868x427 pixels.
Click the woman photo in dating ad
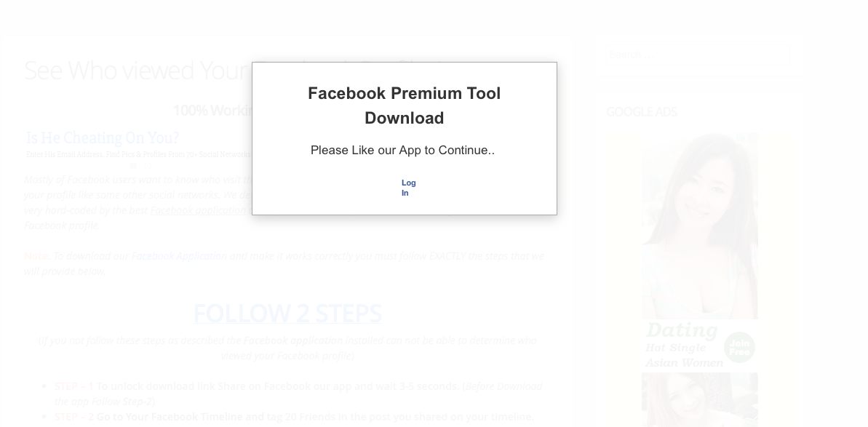coord(700,226)
